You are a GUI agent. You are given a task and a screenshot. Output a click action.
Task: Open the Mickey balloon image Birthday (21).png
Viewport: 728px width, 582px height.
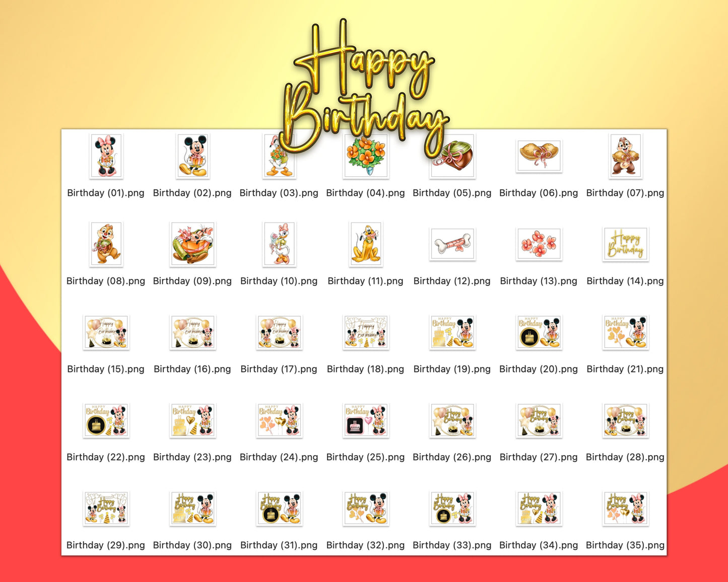[x=625, y=332]
